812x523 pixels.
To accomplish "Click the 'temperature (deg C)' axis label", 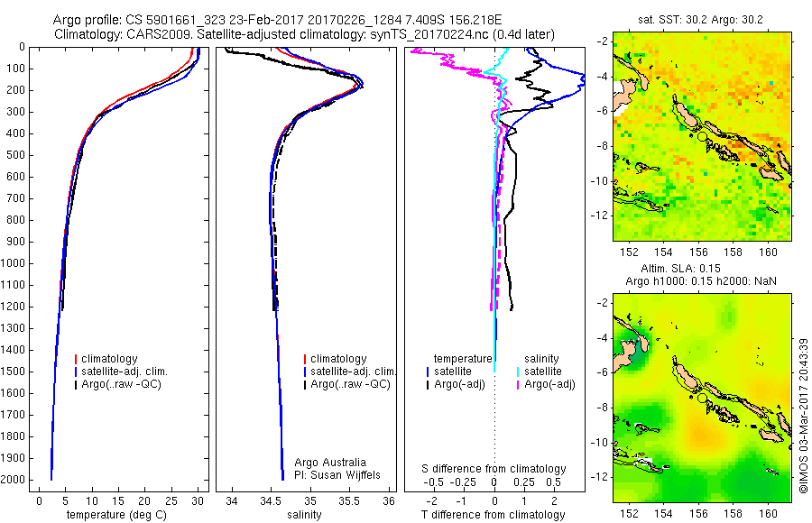I will coord(116,515).
